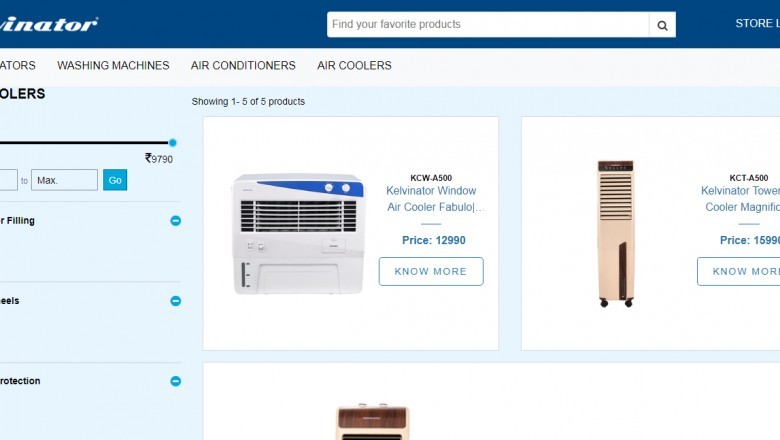Image resolution: width=780 pixels, height=440 pixels.
Task: Collapse the wheels filter section
Action: click(x=176, y=301)
